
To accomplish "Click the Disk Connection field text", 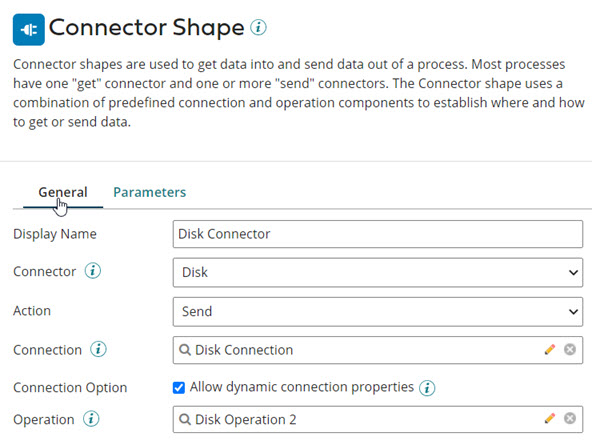I will [244, 350].
